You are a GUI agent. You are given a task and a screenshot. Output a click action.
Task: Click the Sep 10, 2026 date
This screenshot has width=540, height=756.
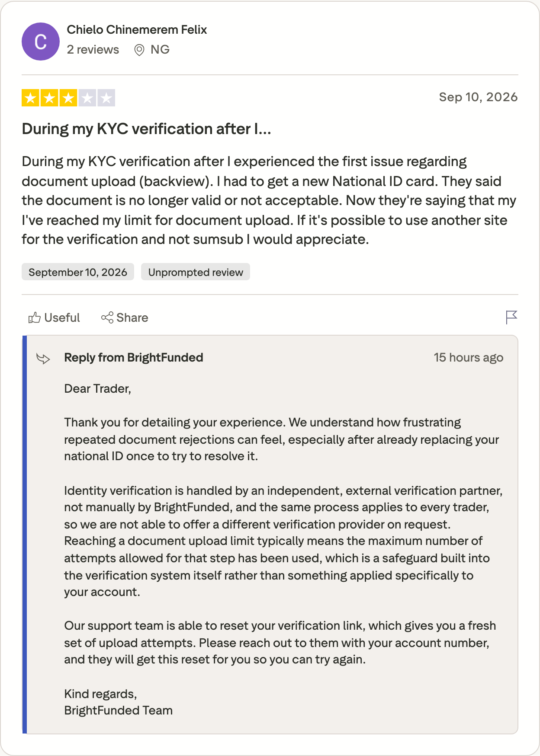click(x=479, y=97)
